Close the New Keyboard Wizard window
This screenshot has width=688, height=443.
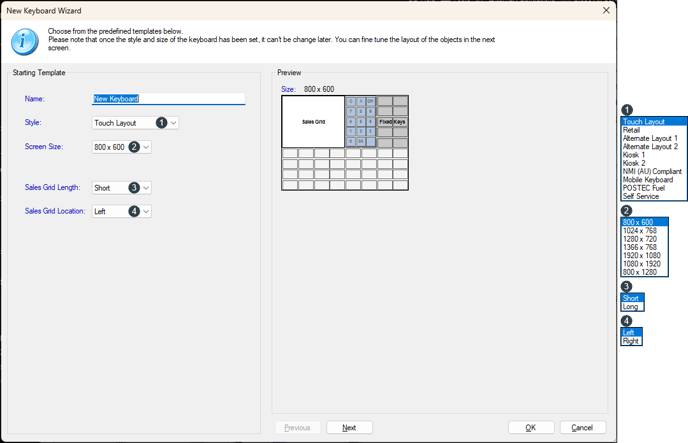(605, 10)
